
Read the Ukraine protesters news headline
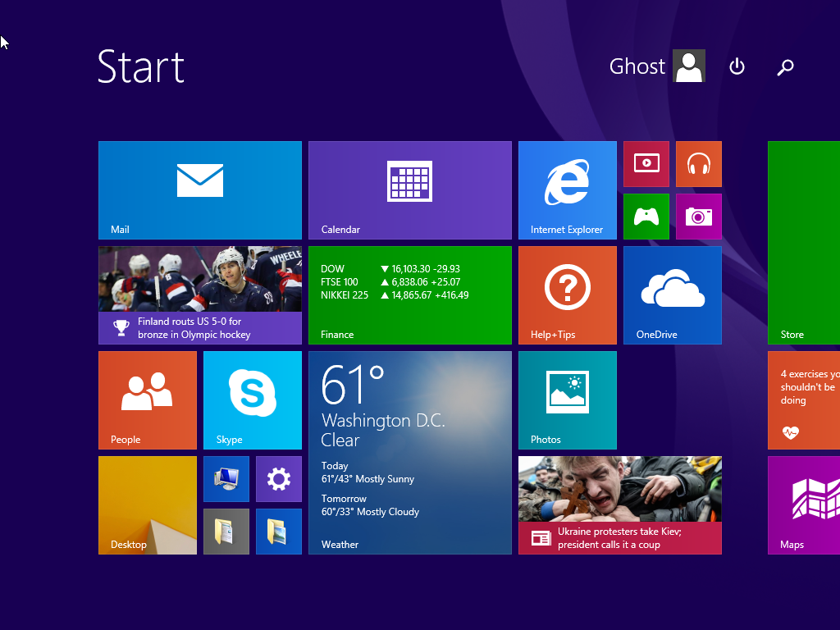(619, 537)
